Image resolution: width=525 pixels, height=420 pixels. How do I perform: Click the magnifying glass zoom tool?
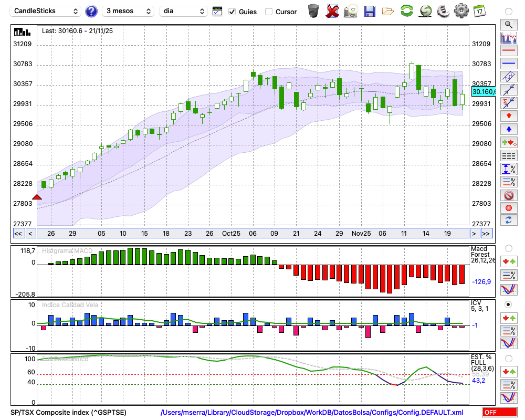click(508, 24)
